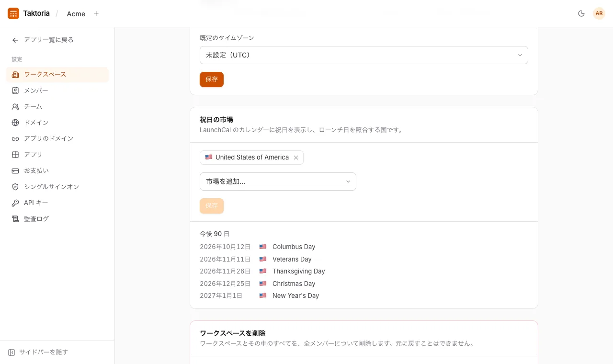Toggle dark mode with the moon icon

point(581,13)
